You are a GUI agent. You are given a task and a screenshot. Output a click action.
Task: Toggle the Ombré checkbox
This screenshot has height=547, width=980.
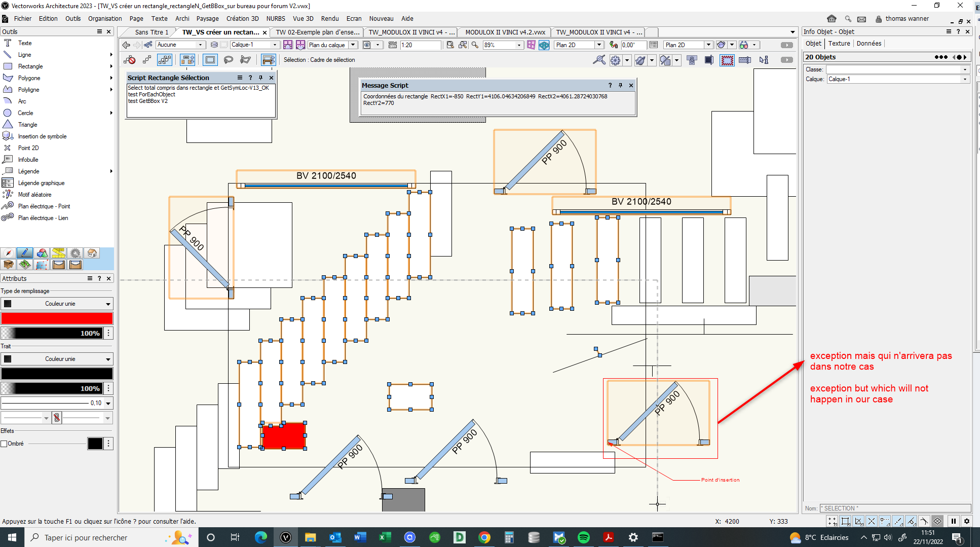click(x=4, y=444)
